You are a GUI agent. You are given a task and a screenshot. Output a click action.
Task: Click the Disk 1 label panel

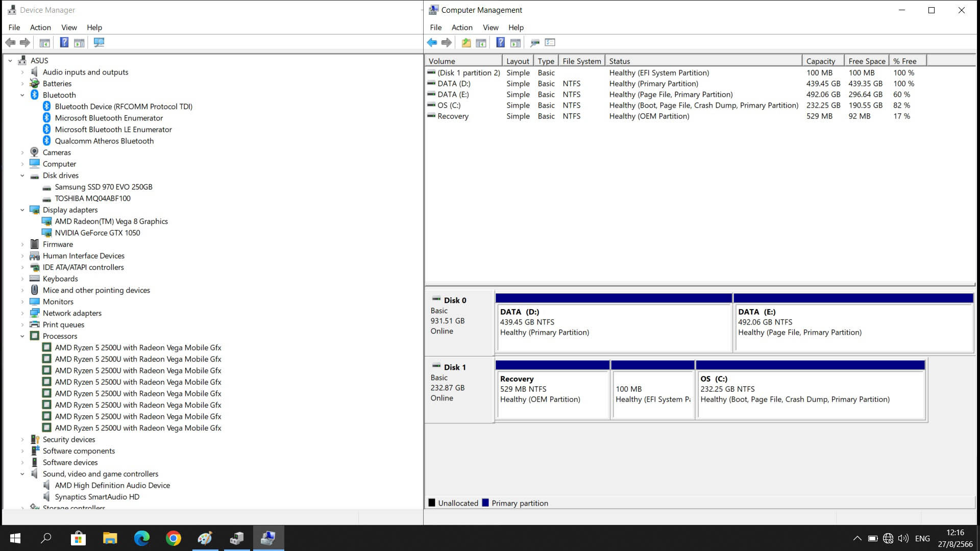click(459, 390)
